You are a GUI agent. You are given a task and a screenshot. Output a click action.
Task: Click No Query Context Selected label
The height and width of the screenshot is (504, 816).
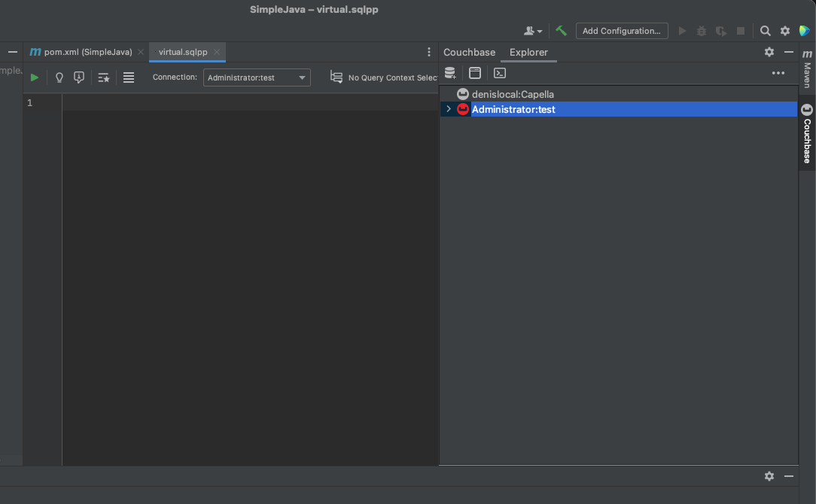(x=393, y=77)
